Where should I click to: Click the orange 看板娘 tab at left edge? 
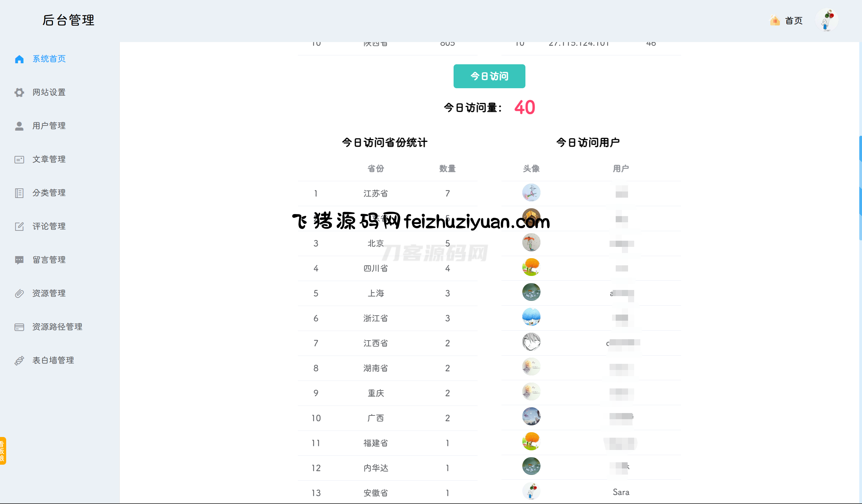(3, 451)
